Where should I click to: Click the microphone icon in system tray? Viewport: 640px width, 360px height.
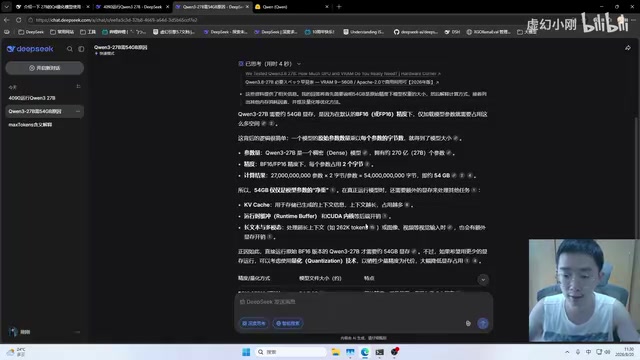[x=578, y=352]
